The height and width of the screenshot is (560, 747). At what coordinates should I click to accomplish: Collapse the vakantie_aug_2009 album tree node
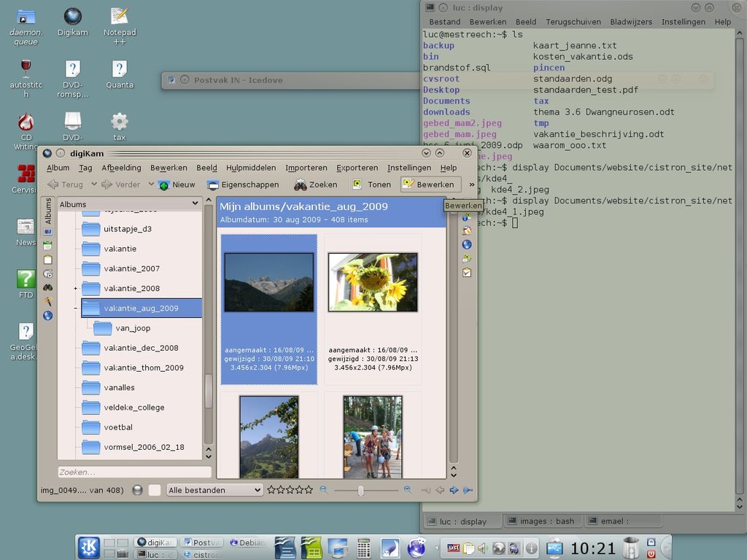pyautogui.click(x=75, y=308)
